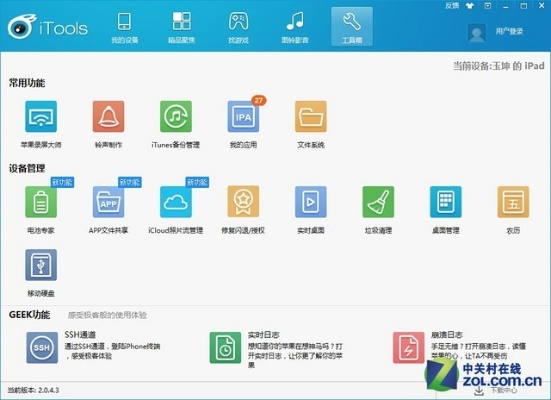
Task: Open 移动硬盘 portable disk tool
Action: [x=41, y=265]
